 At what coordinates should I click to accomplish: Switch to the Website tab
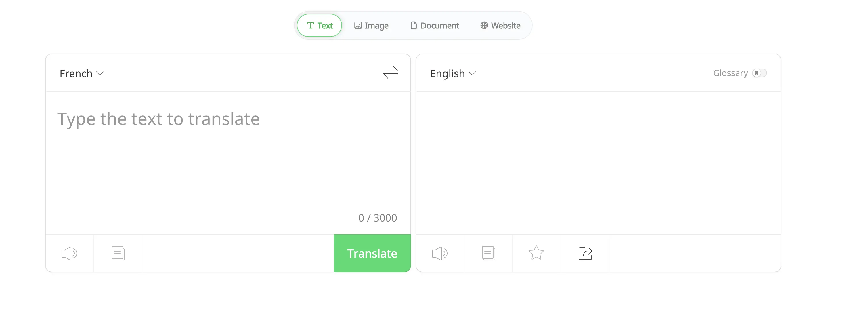point(500,26)
